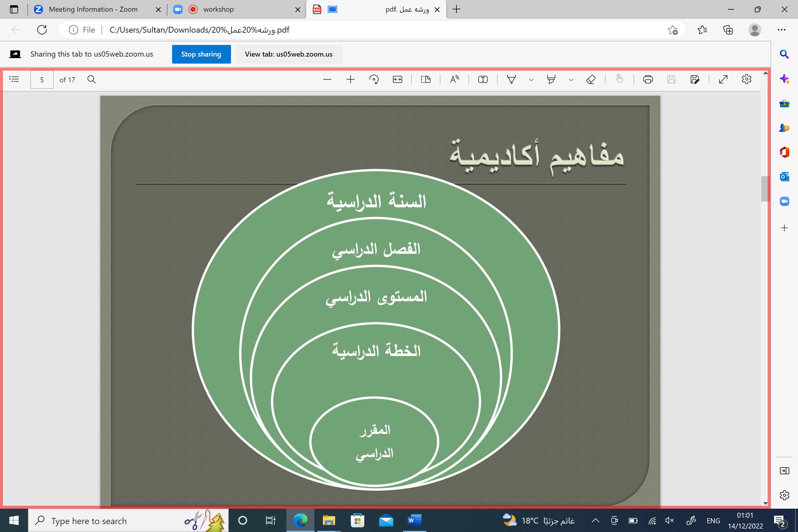
Task: Toggle the Draw pen tool
Action: coord(511,79)
